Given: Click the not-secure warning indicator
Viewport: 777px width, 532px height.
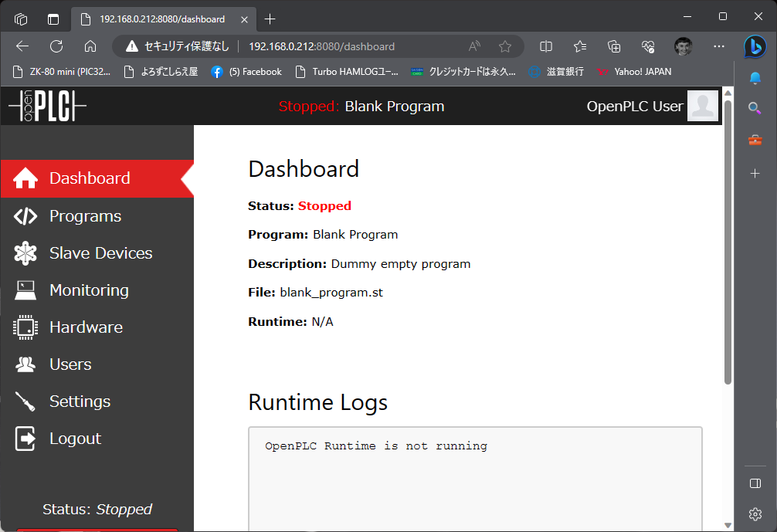Looking at the screenshot, I should (178, 46).
